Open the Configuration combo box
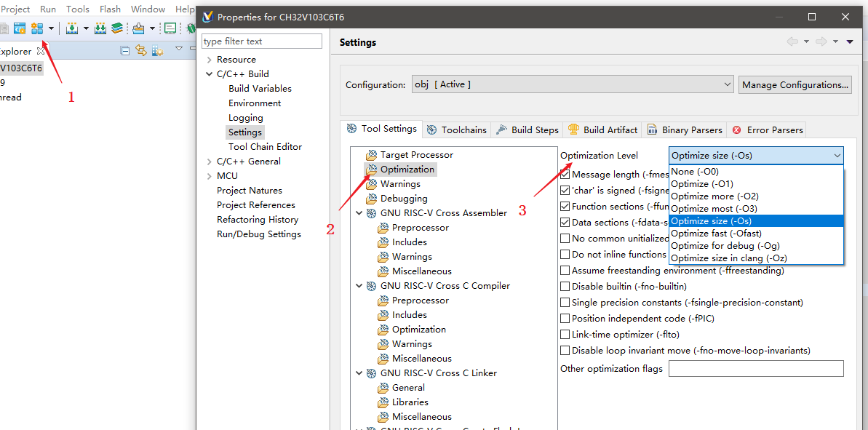 click(x=573, y=85)
